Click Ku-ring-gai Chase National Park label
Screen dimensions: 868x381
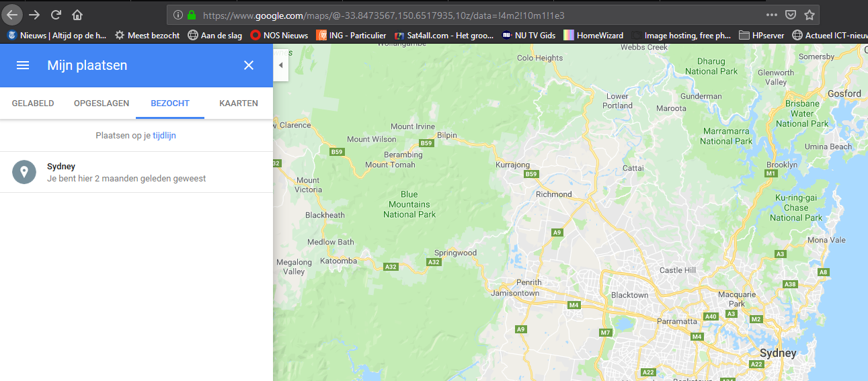click(796, 208)
